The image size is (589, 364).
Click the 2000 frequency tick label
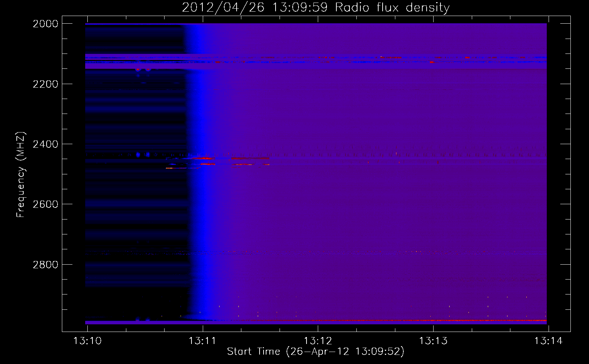[x=46, y=24]
